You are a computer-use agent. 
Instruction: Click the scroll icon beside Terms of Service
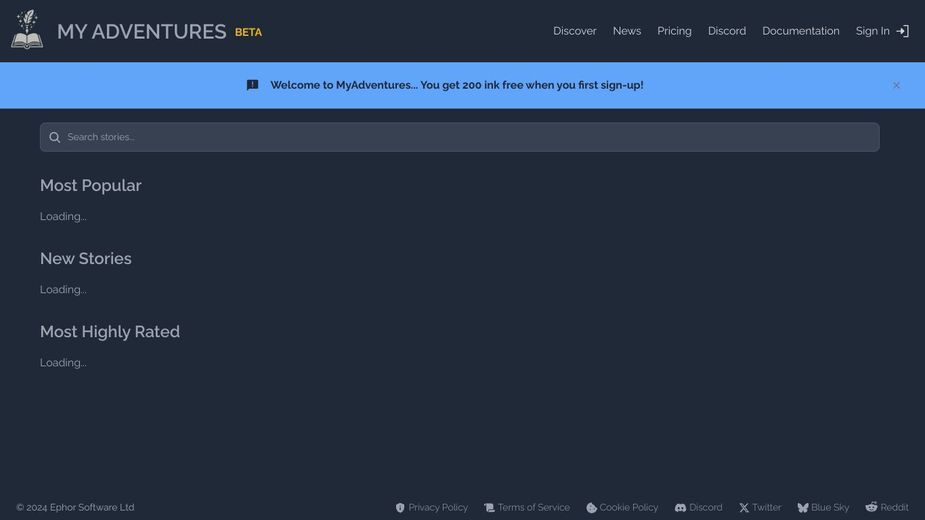(x=489, y=508)
